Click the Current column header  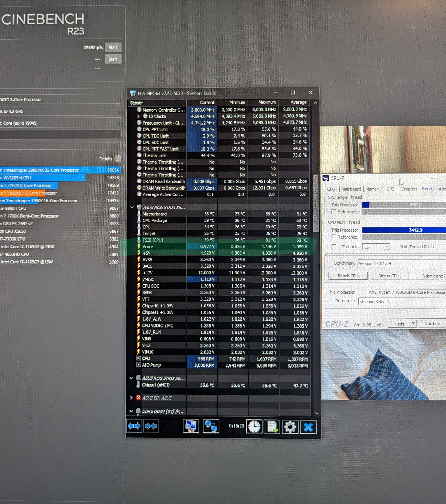click(x=202, y=102)
